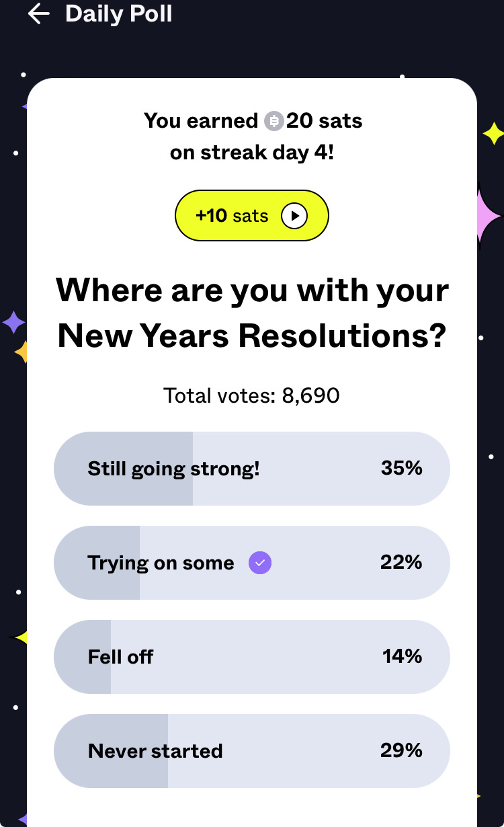Click the "on streak day 4!" message
The height and width of the screenshot is (827, 504).
pos(252,152)
